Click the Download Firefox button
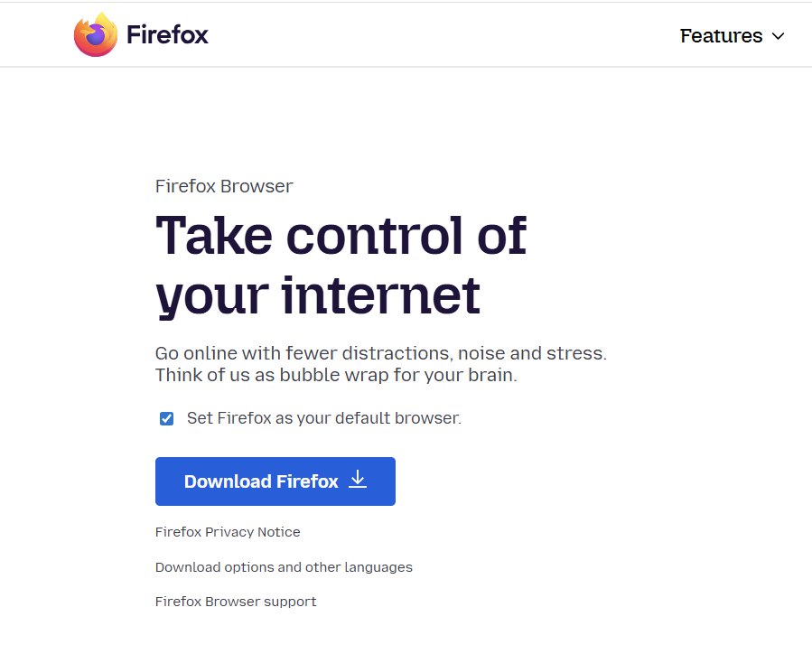The height and width of the screenshot is (654, 812). [x=275, y=481]
